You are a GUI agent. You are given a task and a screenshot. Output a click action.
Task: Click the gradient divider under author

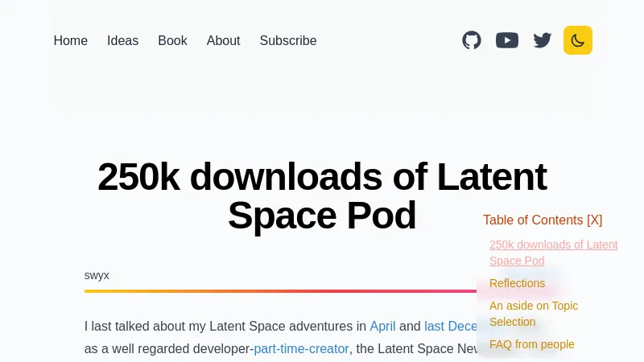274,290
